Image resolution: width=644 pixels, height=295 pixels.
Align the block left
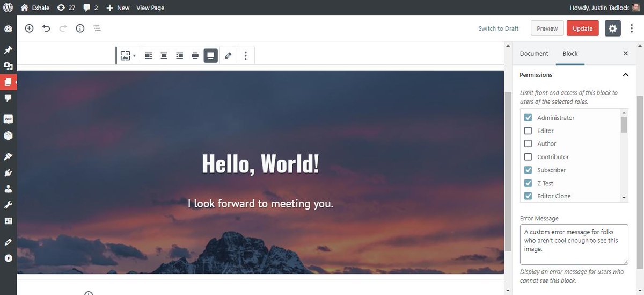(149, 55)
